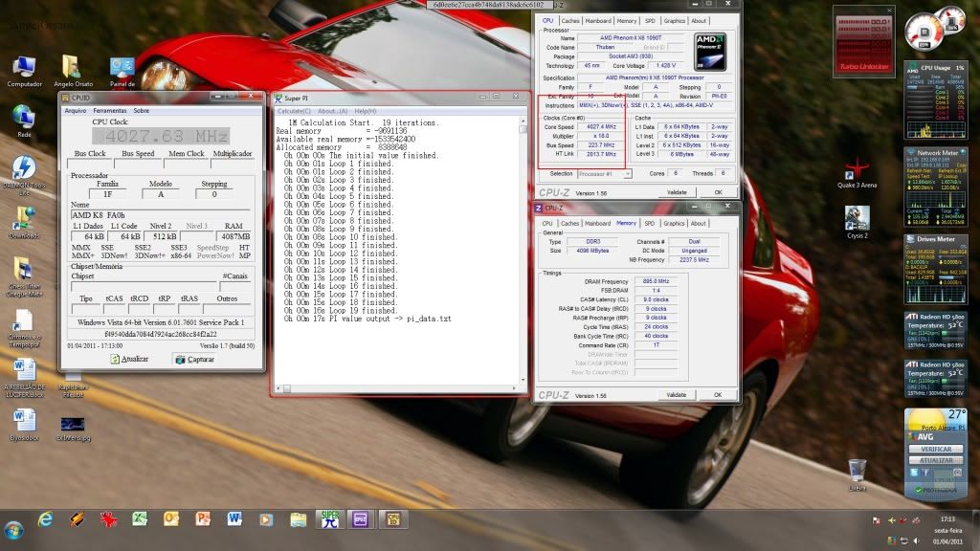Open Sobre menu in CPUID window
Viewport: 980px width, 551px height.
[x=142, y=111]
